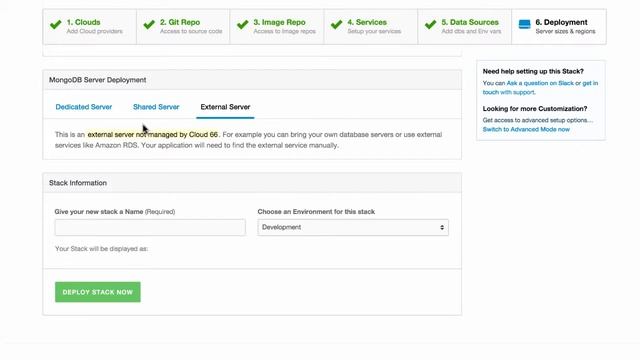Click the Stack Information section header
The image size is (640, 360).
(x=252, y=183)
